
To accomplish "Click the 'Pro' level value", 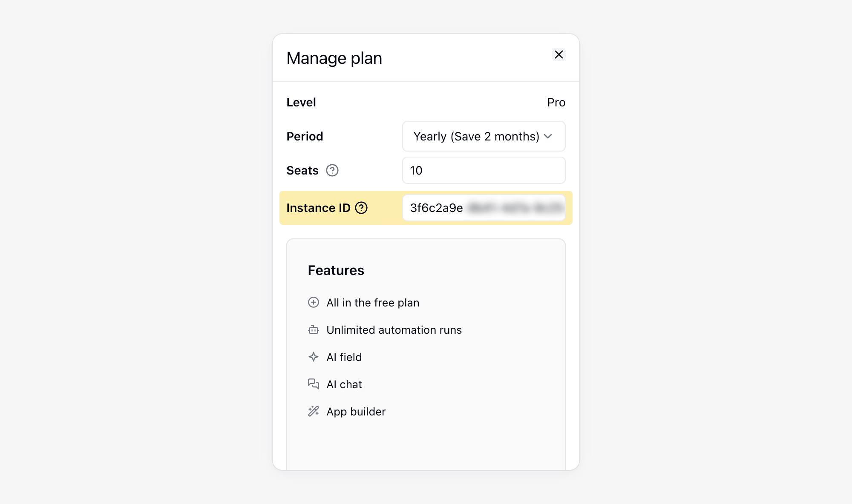I will [556, 102].
